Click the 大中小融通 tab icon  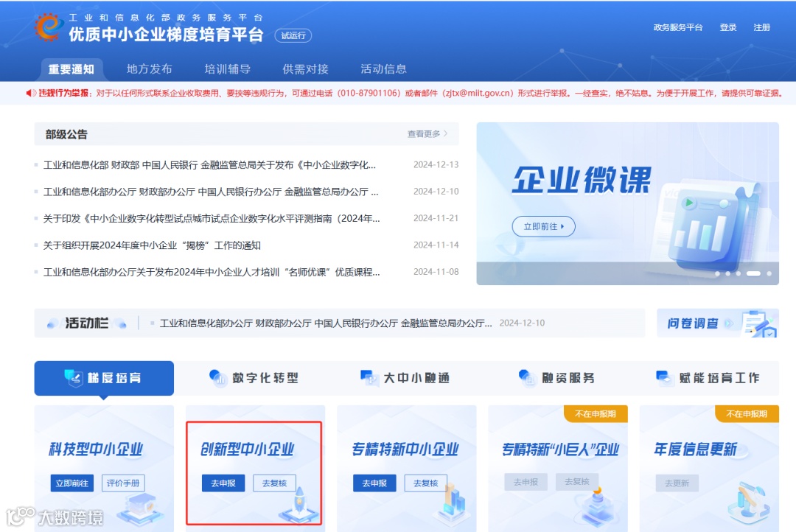tap(369, 378)
